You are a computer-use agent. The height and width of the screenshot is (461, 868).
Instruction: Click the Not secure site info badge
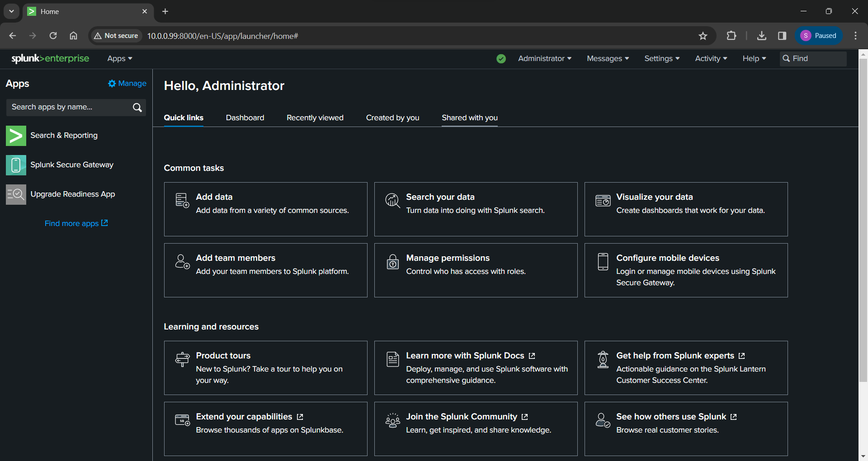tap(116, 36)
